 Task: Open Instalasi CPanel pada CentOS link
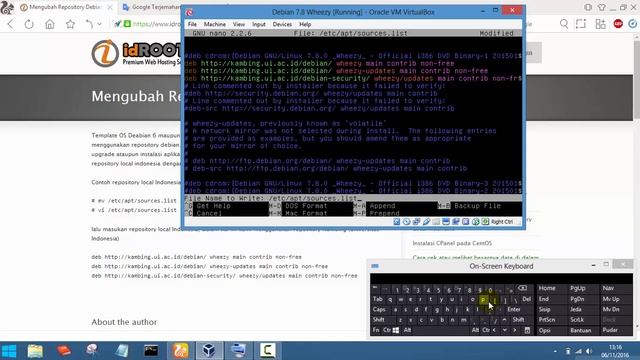coord(452,243)
